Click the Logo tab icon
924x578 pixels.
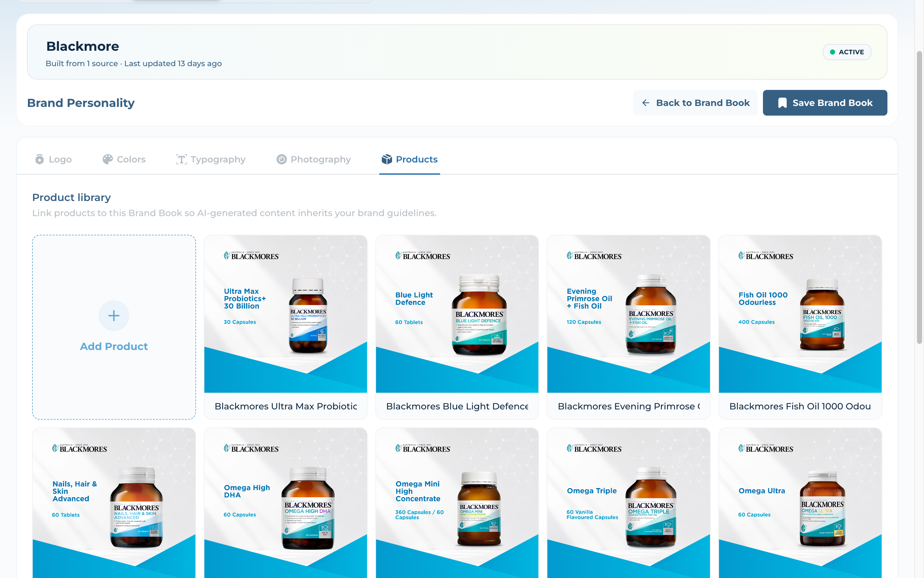39,159
